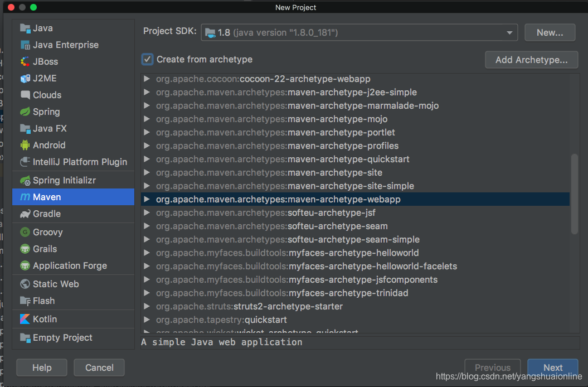
Task: Click the Java FX folder icon
Action: point(25,128)
